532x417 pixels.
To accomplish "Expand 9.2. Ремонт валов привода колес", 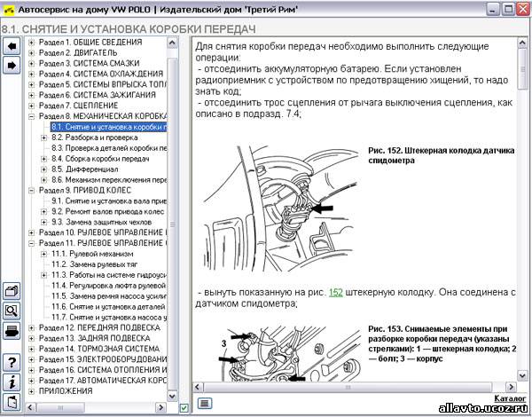I will [x=43, y=211].
